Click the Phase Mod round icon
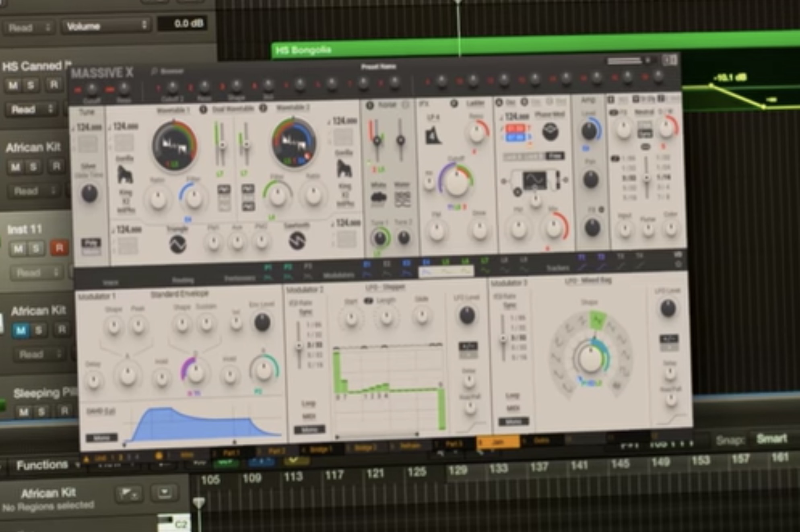The image size is (800, 532). (550, 132)
